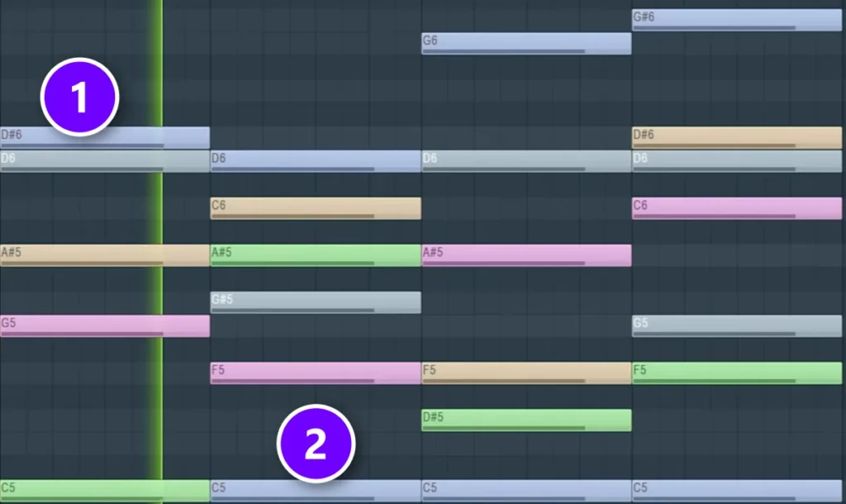Screen dimensions: 846x504
Task: Pick the gray D6 note under blue D#6
Action: (x=105, y=161)
